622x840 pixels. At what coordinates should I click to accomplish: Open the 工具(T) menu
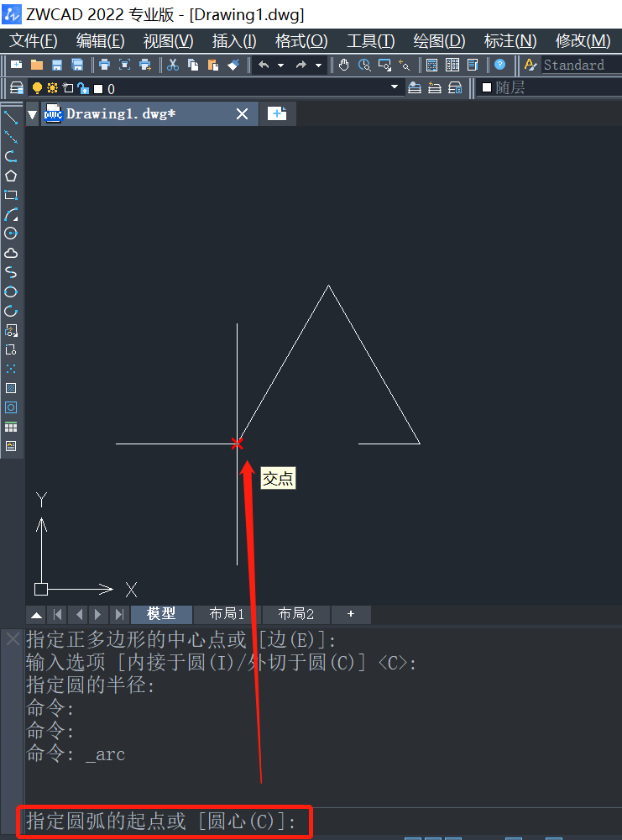click(x=370, y=40)
